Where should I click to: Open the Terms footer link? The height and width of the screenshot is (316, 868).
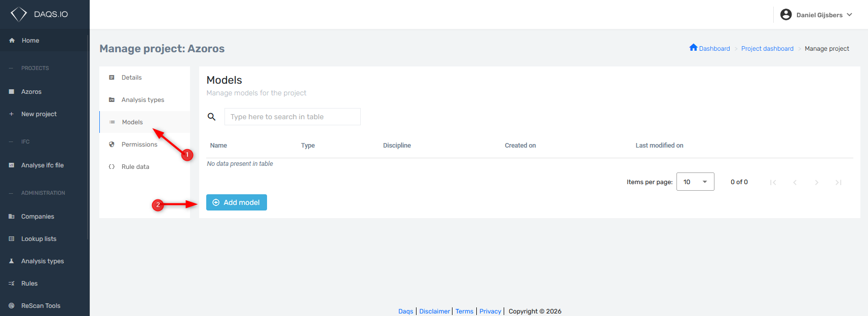(x=464, y=311)
